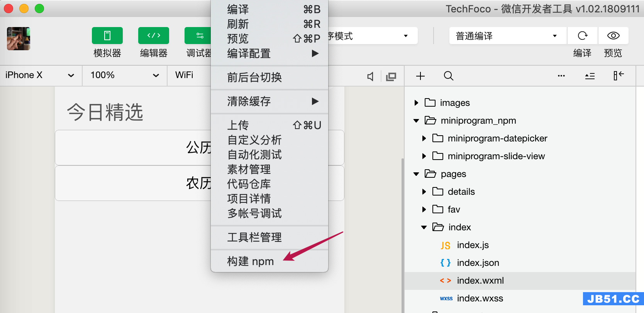Toggle the 编辑器 editor panel button

click(154, 36)
